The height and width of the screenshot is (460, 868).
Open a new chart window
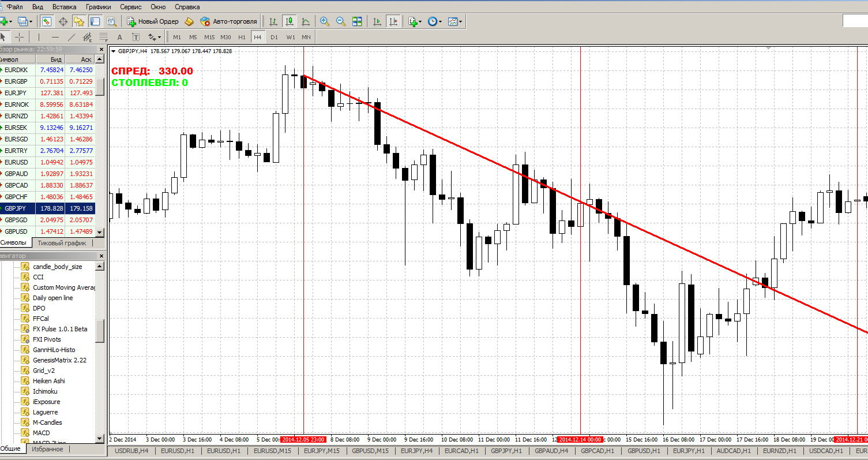[x=6, y=21]
